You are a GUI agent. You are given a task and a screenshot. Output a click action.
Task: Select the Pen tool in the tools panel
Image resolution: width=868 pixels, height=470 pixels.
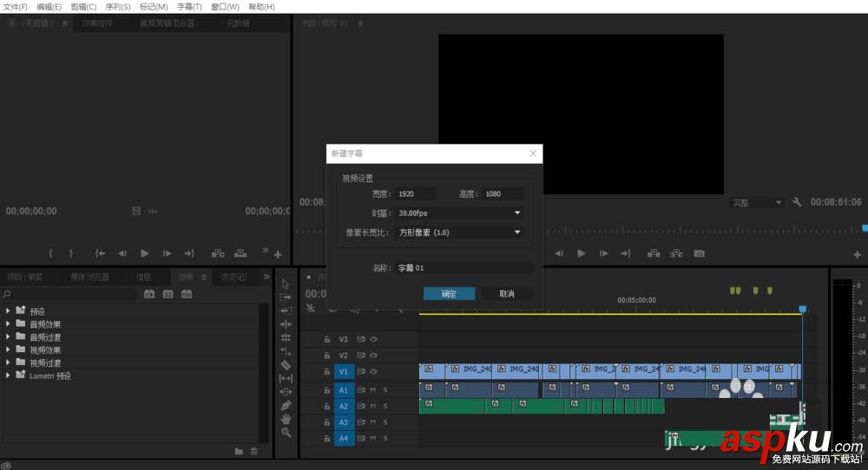pos(286,405)
